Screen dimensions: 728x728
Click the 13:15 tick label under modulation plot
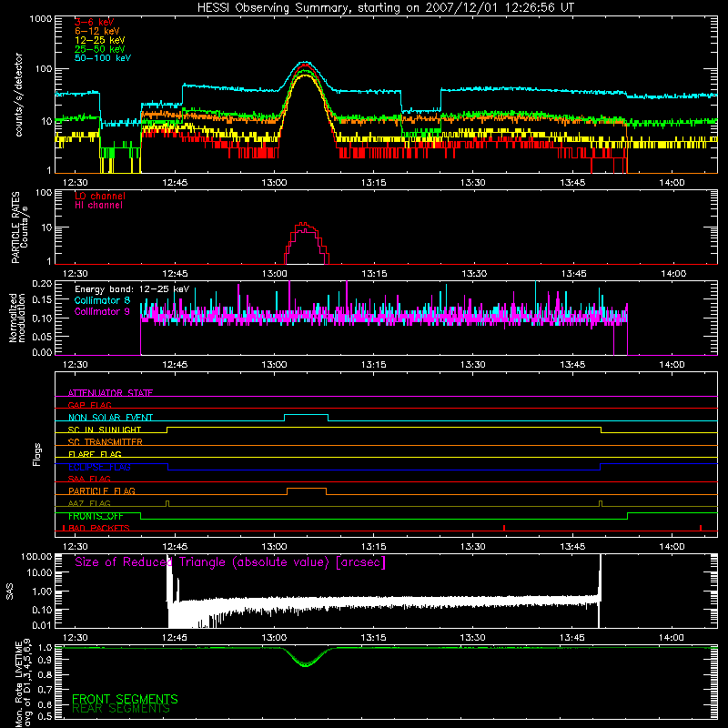click(374, 365)
